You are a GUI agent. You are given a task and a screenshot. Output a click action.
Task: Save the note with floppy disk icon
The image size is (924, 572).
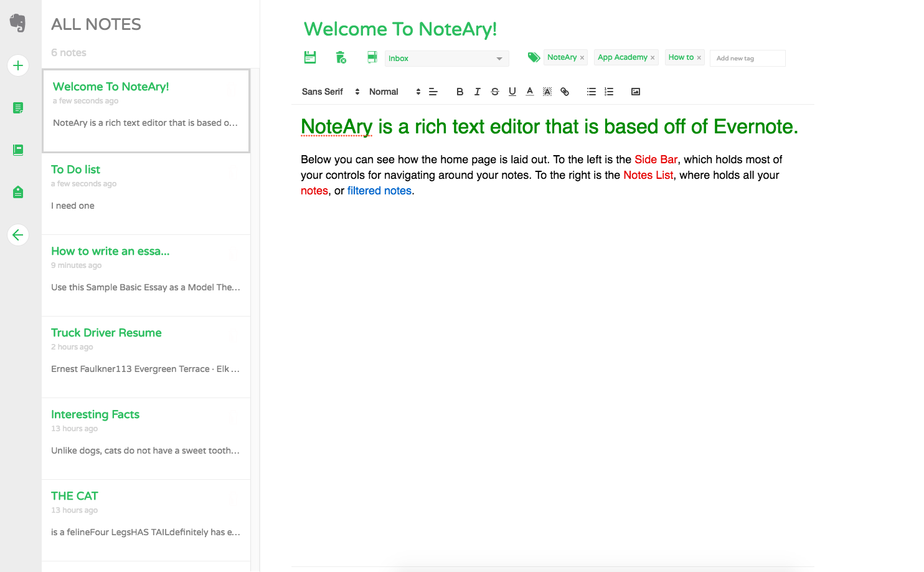tap(310, 57)
